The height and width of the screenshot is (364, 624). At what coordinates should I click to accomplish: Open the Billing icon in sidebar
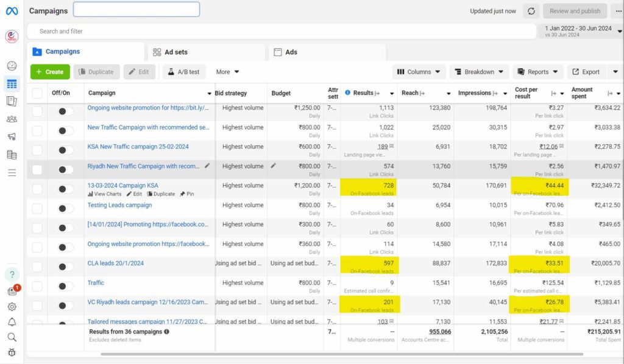(x=12, y=155)
